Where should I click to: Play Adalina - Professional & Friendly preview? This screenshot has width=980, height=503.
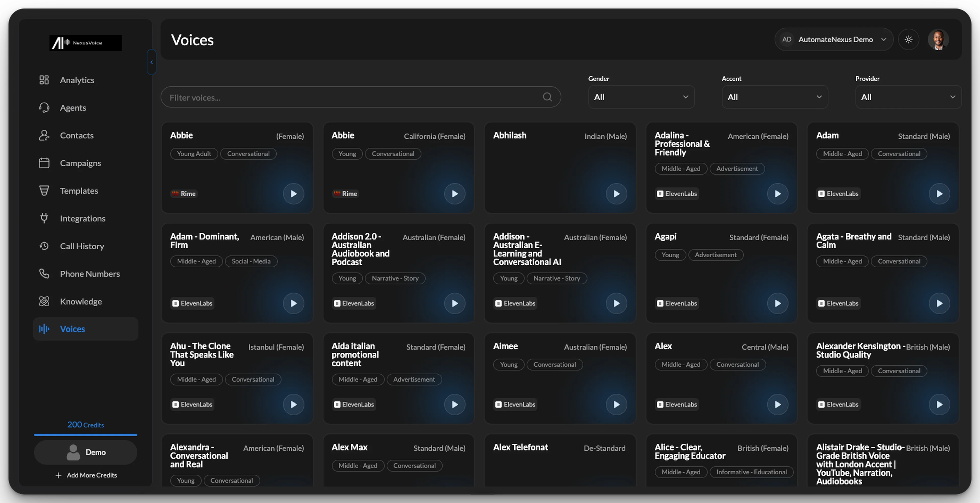tap(778, 194)
